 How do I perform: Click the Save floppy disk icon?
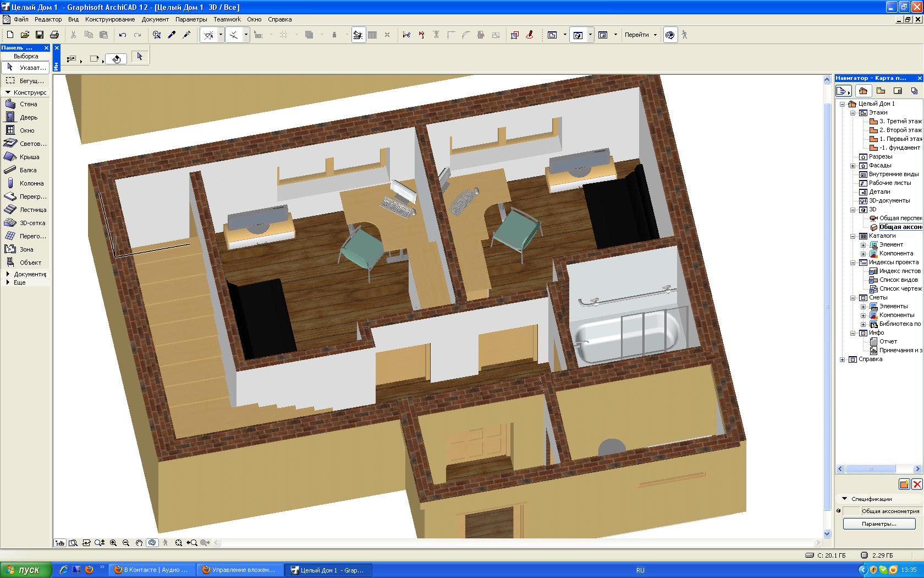40,35
